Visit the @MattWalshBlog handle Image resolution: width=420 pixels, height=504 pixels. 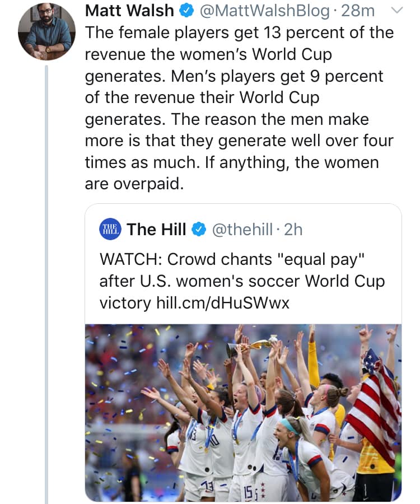pos(265,11)
